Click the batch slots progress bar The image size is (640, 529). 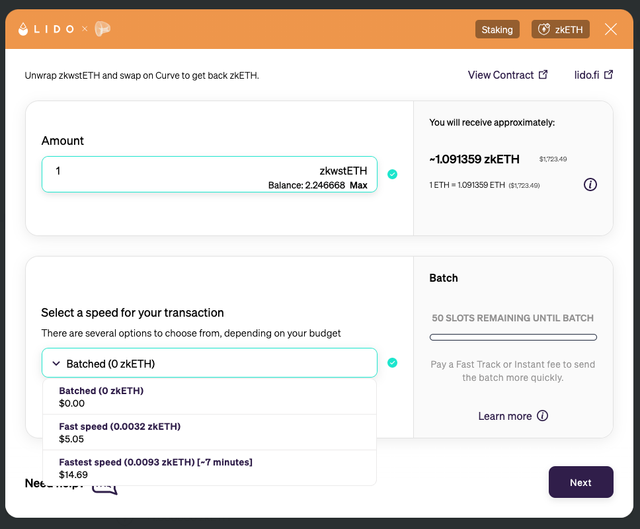coord(513,337)
